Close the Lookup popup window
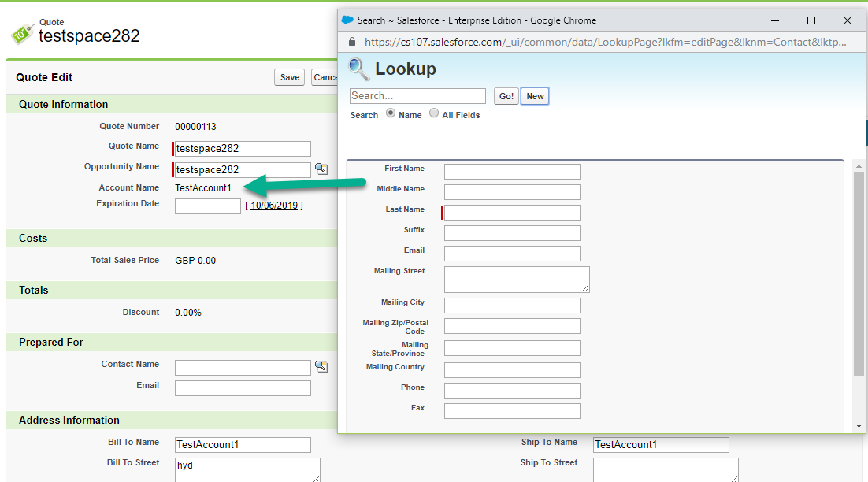 [847, 20]
